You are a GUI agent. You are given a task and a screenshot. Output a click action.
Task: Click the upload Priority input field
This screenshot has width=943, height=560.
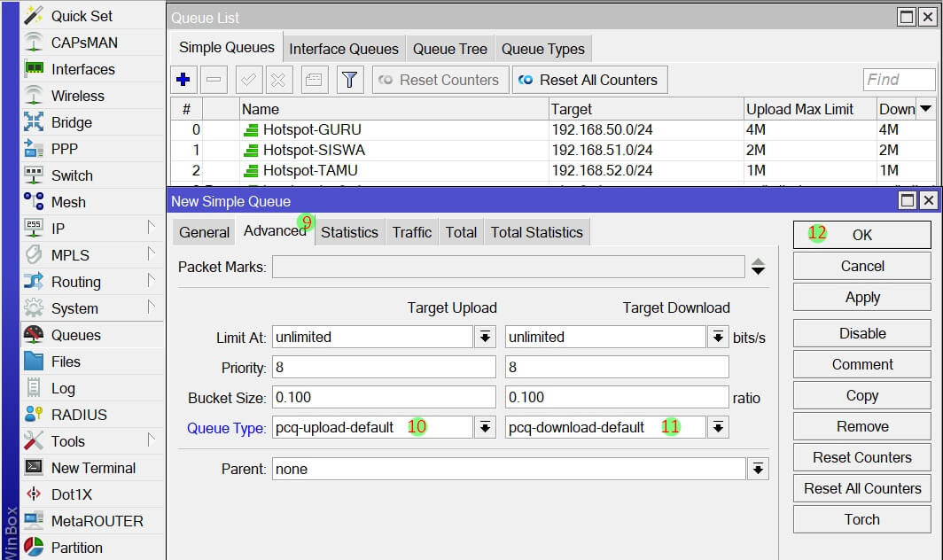[x=383, y=368]
